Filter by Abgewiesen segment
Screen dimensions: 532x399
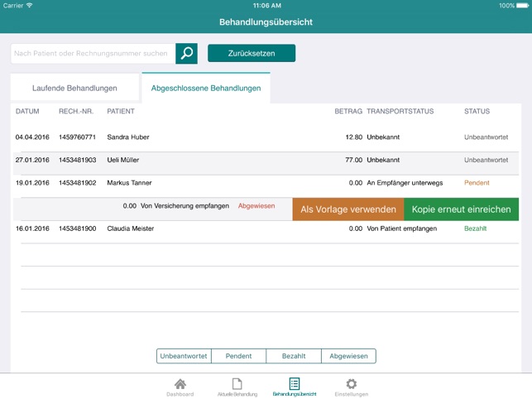coord(348,356)
